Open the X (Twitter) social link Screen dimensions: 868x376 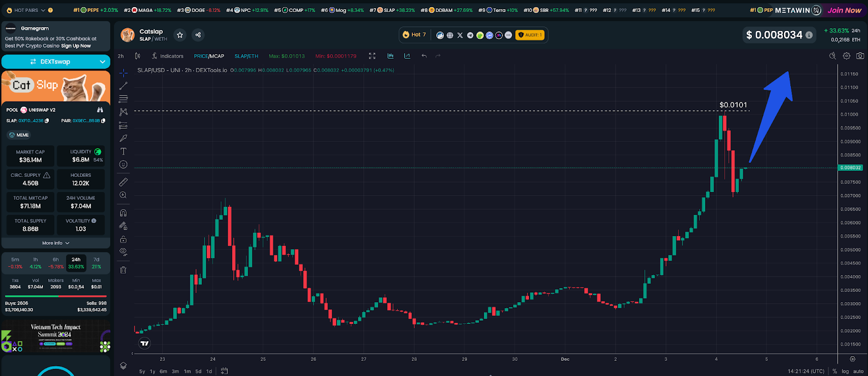coord(460,35)
